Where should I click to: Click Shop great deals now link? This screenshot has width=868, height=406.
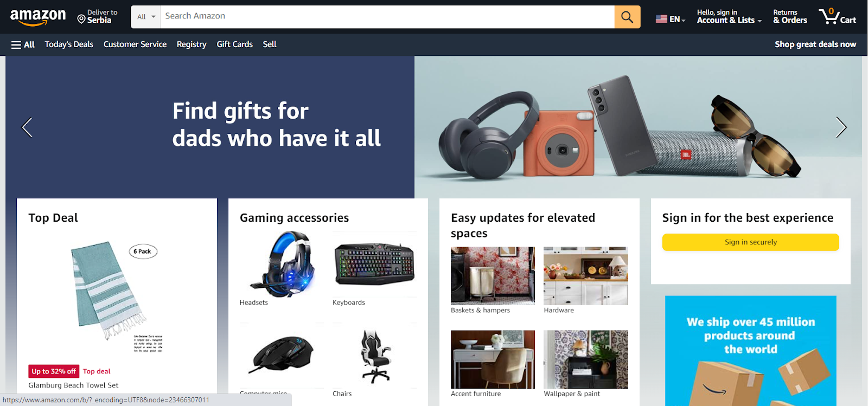(815, 44)
